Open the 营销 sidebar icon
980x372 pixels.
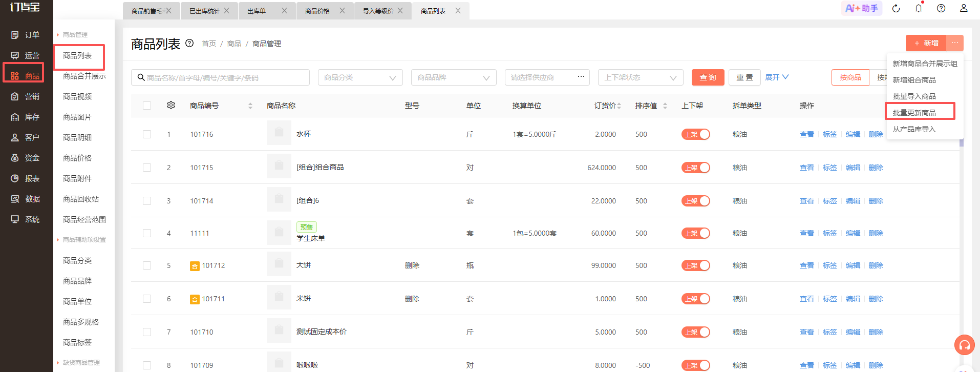tap(15, 96)
